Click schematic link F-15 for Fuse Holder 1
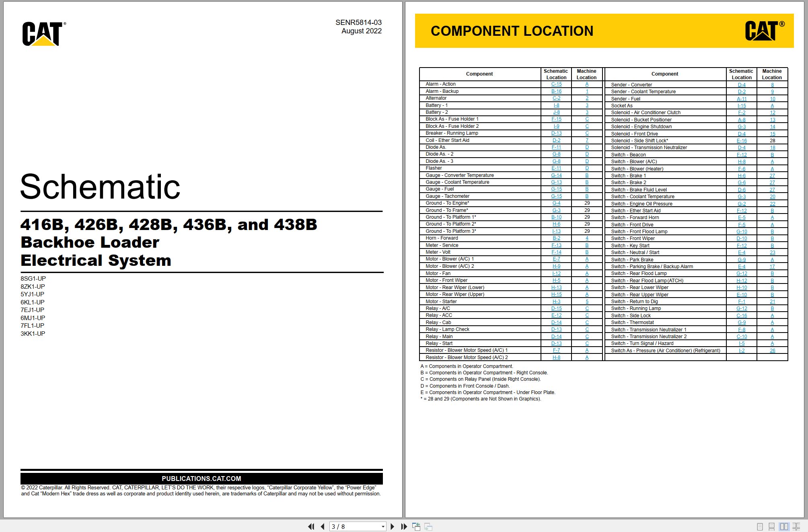 (x=556, y=119)
